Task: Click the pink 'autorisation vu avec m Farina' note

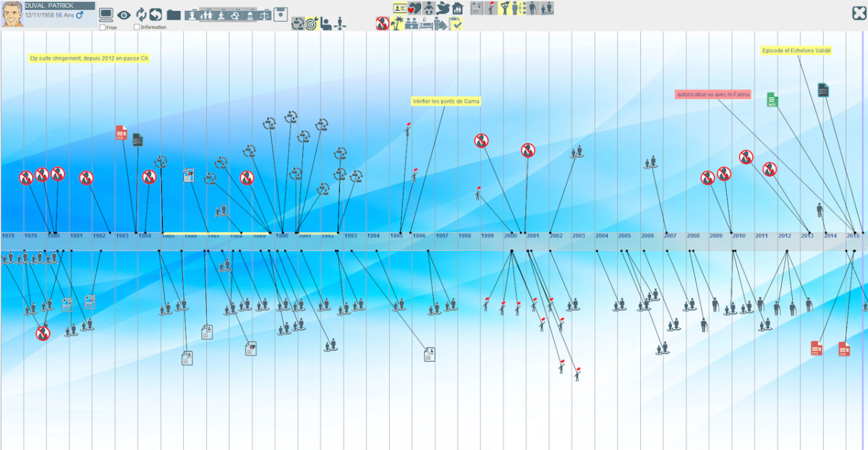Action: (712, 94)
